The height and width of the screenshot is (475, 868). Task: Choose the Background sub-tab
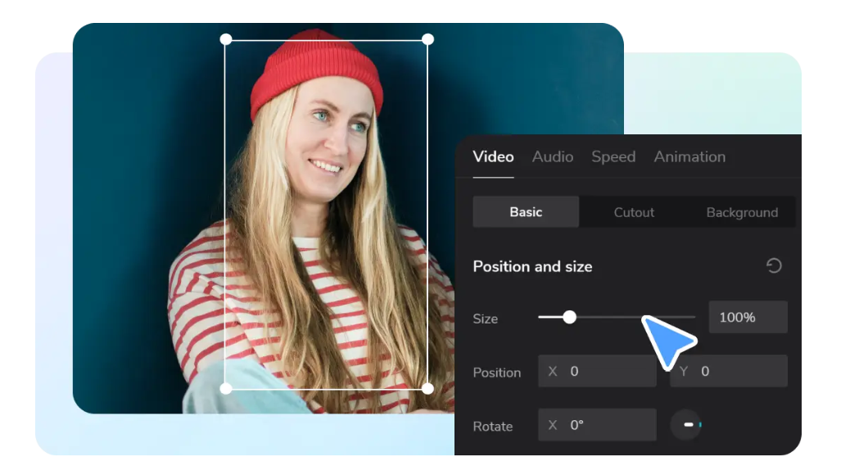coord(742,212)
